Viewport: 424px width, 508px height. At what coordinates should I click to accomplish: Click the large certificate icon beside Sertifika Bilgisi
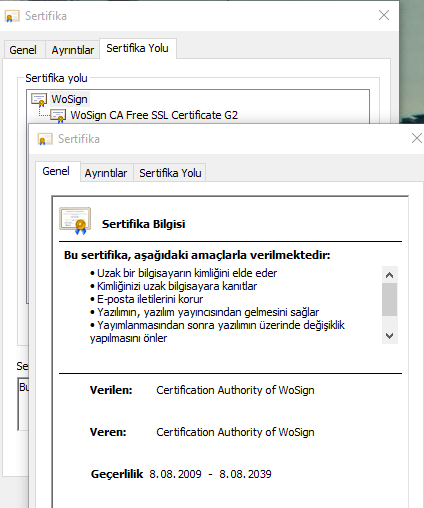(75, 221)
